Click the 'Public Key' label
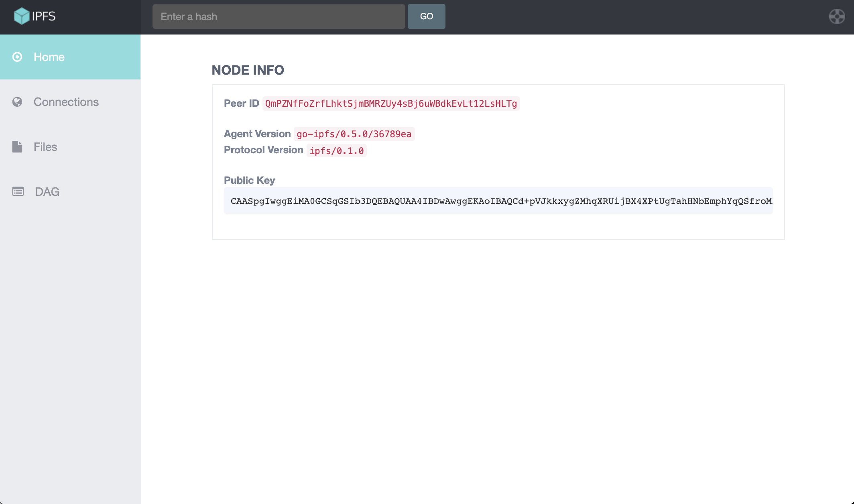 tap(249, 180)
